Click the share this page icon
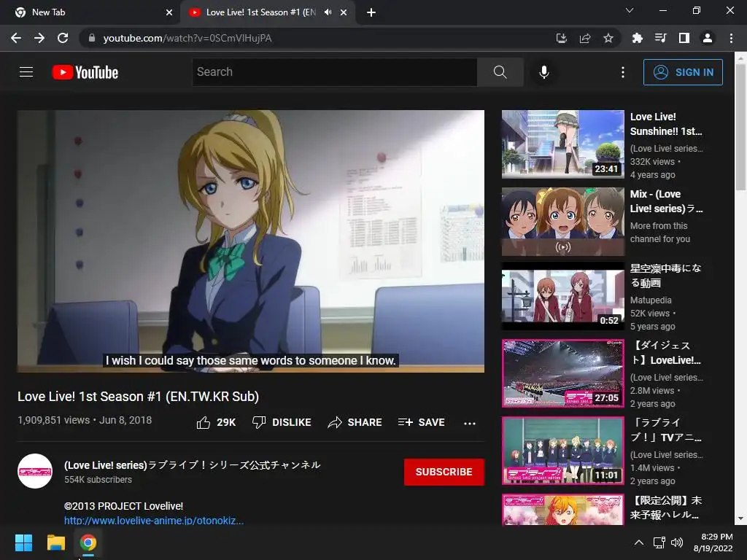The image size is (747, 560). tap(585, 38)
